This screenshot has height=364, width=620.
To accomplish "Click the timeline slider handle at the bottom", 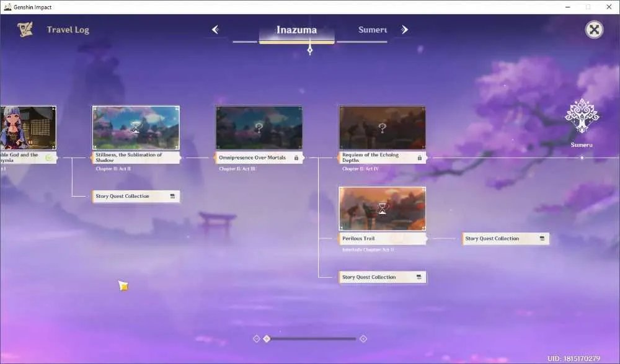I will point(267,339).
